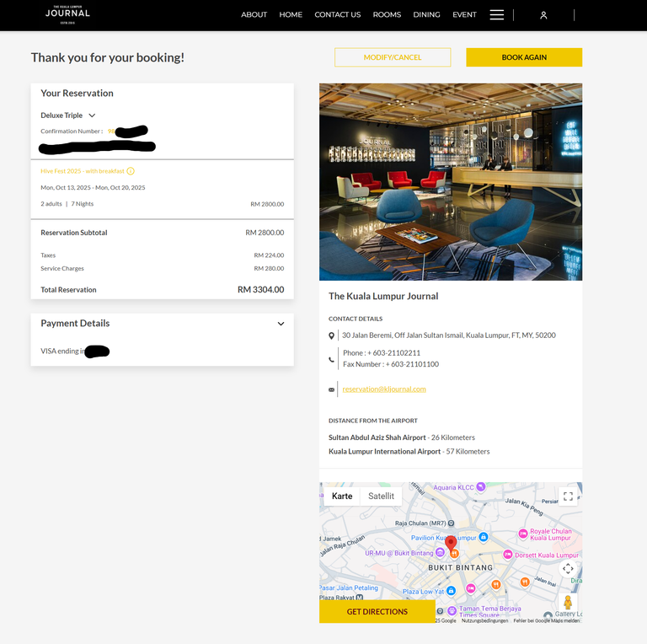The height and width of the screenshot is (644, 647).
Task: Click Fehler bei Google Maps melden link
Action: (546, 620)
